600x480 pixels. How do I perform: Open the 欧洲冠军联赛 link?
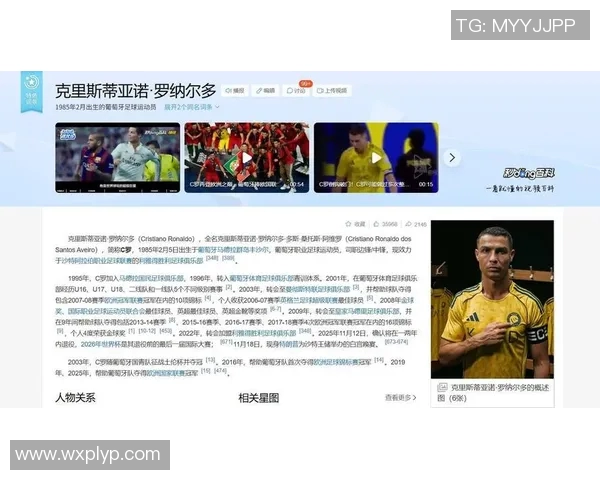(x=123, y=300)
